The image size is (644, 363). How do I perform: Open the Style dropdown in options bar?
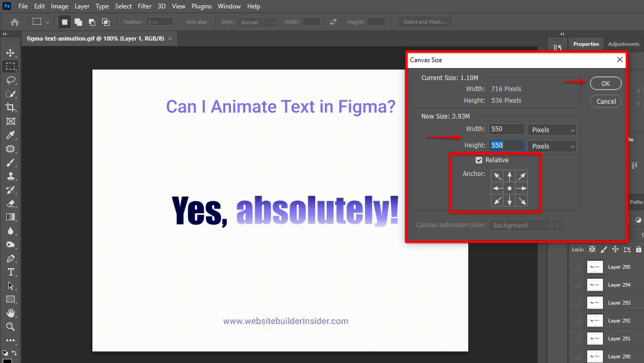coord(257,22)
